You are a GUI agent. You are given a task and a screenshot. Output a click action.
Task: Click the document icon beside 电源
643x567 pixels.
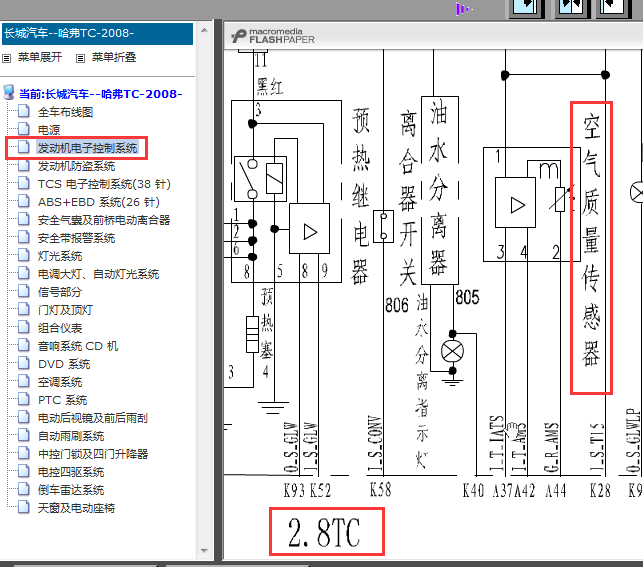[24, 130]
